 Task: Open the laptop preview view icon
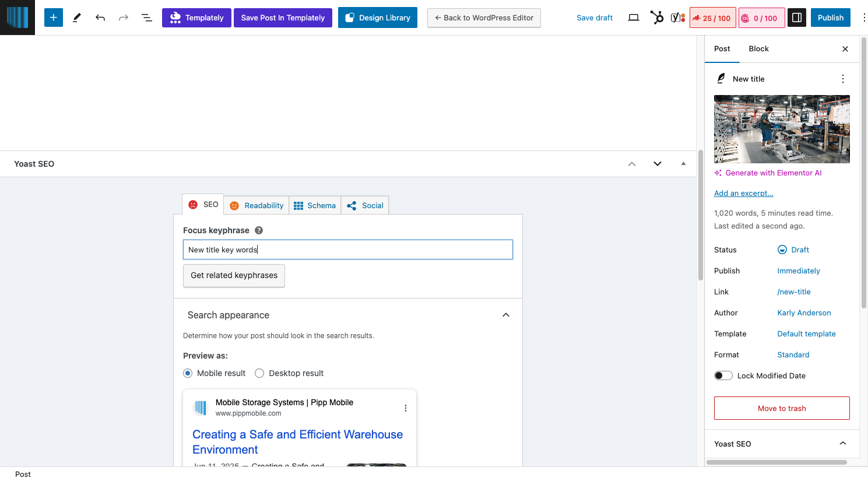tap(634, 17)
